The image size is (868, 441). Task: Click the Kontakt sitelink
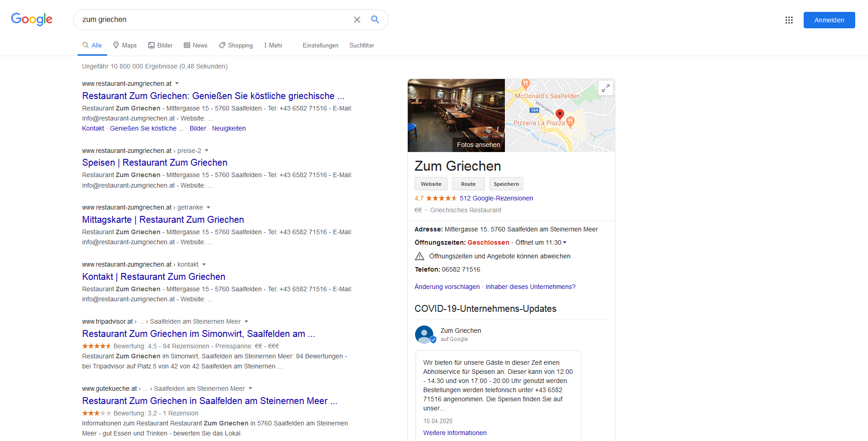(93, 128)
